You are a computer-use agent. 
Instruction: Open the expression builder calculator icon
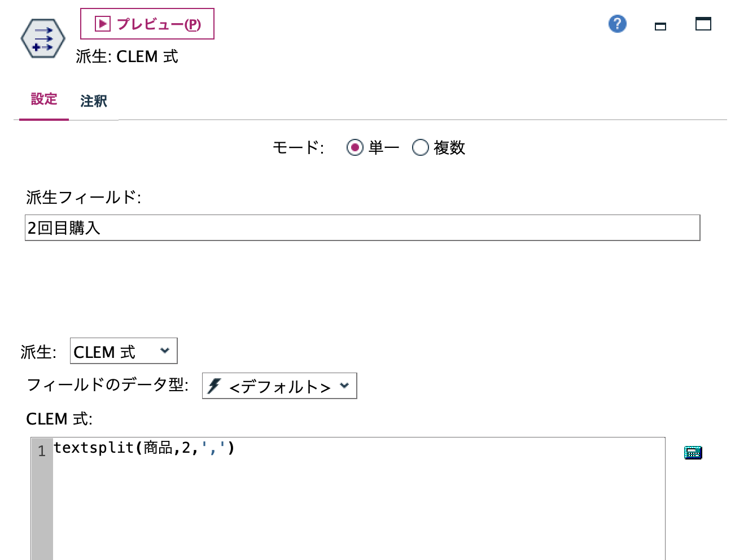coord(693,452)
